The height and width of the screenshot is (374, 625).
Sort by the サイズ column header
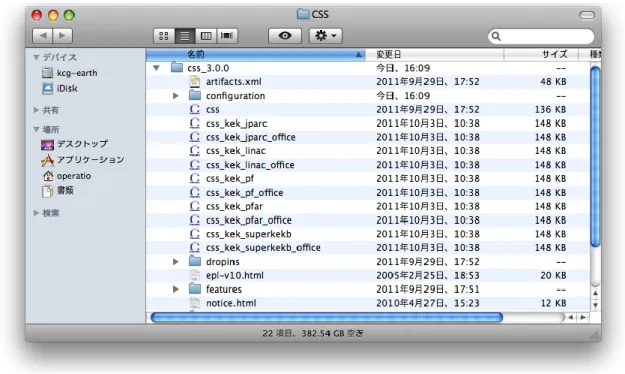541,55
